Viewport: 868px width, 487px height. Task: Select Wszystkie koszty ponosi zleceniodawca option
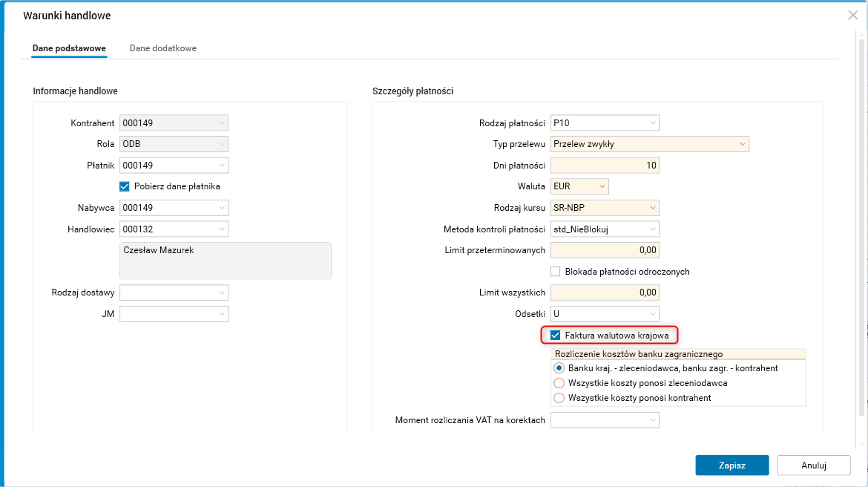[559, 383]
